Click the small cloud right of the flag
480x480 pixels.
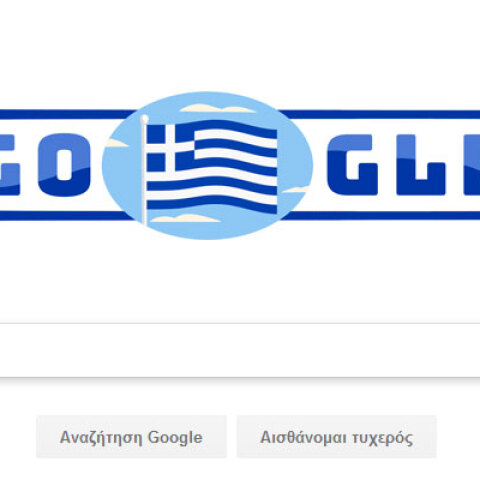(295, 189)
